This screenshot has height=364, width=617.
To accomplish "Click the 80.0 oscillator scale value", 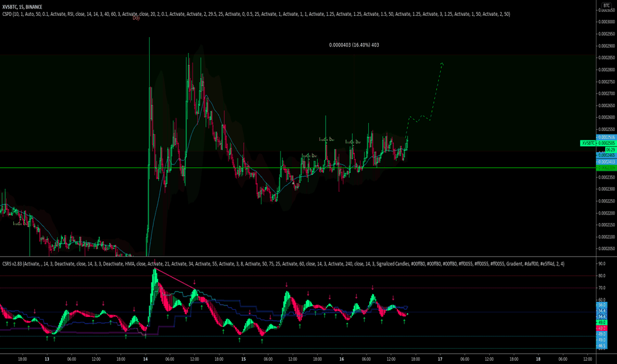I will point(602,276).
